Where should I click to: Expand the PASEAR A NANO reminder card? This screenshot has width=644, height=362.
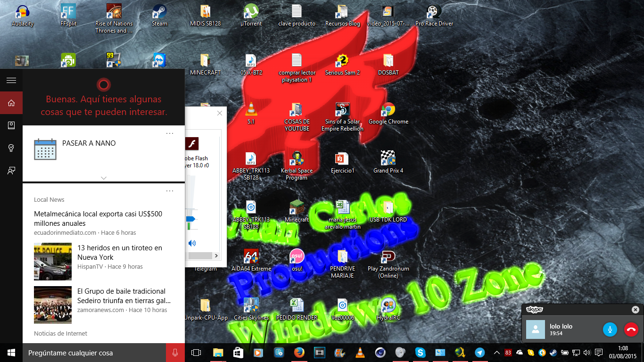(104, 178)
